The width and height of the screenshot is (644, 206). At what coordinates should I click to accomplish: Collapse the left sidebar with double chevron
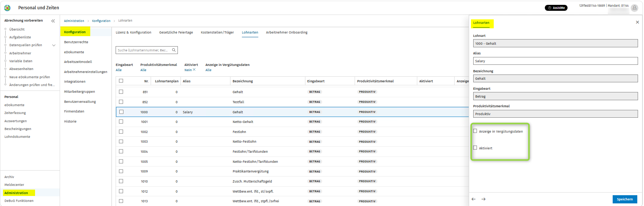click(53, 21)
